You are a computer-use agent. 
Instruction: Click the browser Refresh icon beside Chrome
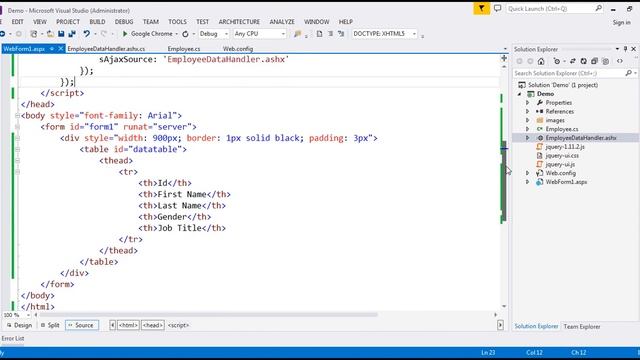(185, 34)
